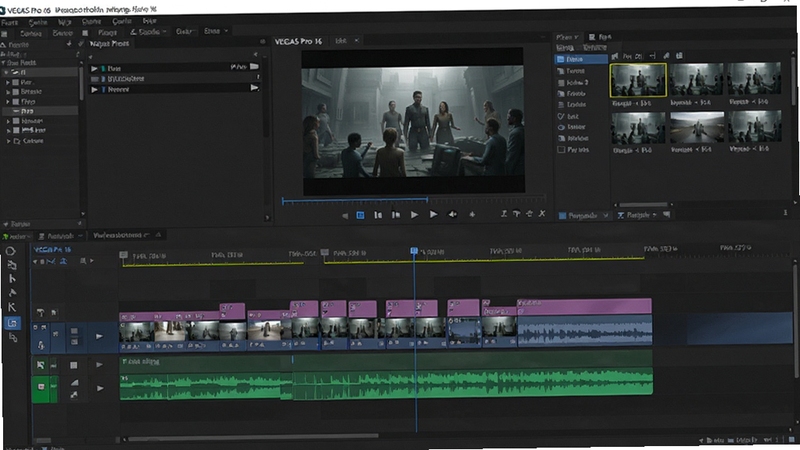
Task: Expand the first row with a play triangle in the middle panel
Action: (x=94, y=68)
